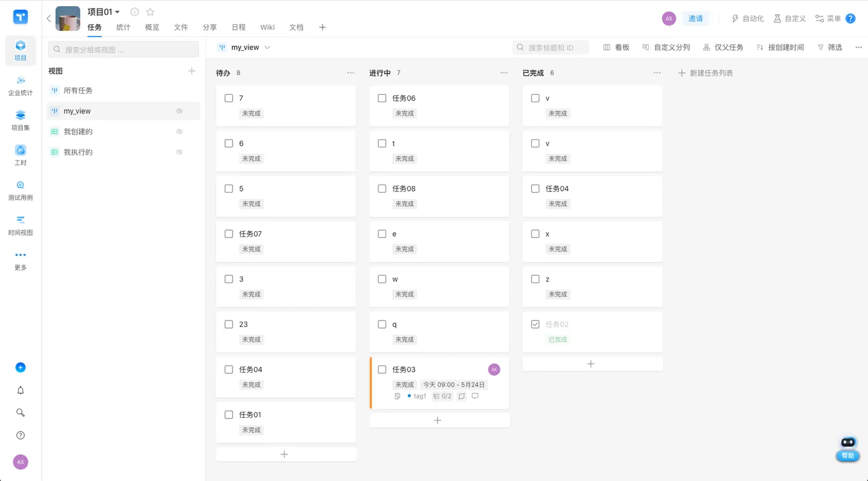This screenshot has width=868, height=481.
Task: Check the checkbox for 任务06
Action: [382, 98]
